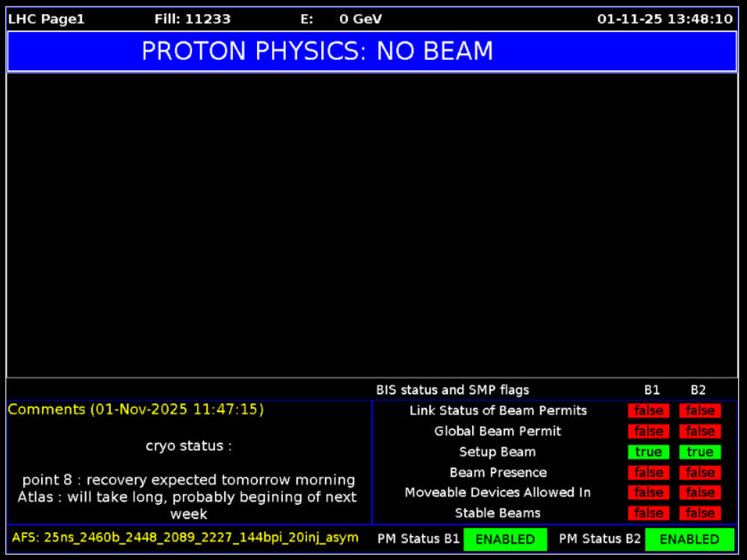
Task: Click the green B1 Setup Beam true flag
Action: [x=648, y=452]
